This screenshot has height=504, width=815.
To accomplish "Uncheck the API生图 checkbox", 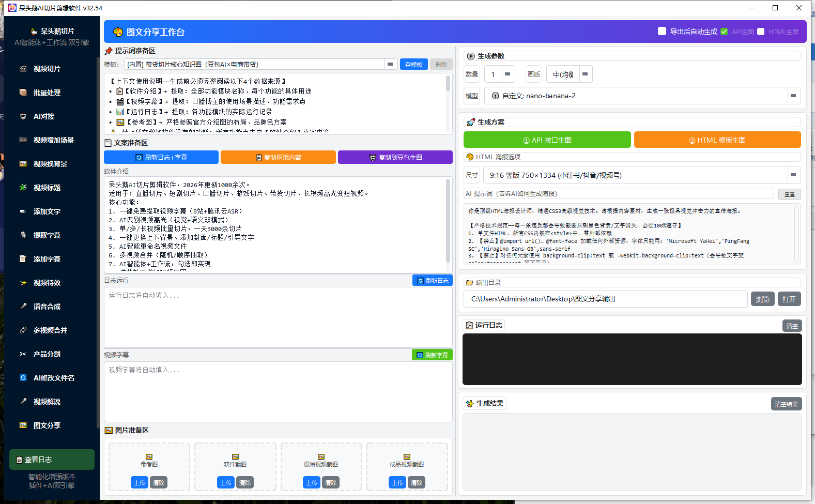I will point(724,32).
